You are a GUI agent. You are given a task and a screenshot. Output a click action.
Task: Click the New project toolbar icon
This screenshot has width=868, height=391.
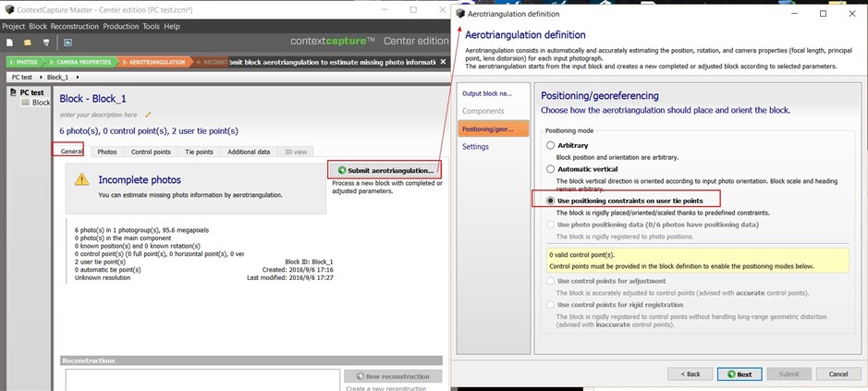[9, 43]
